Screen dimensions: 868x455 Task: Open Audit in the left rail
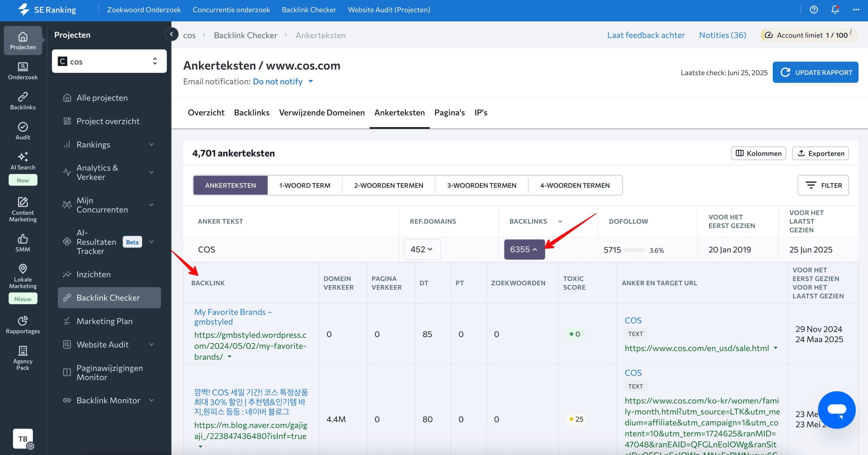click(23, 131)
